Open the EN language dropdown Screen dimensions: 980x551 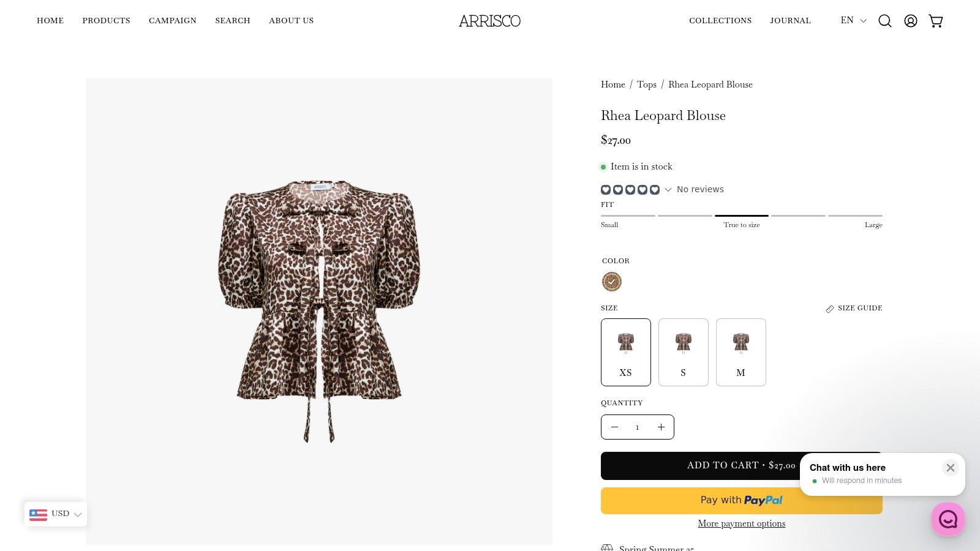(x=852, y=20)
